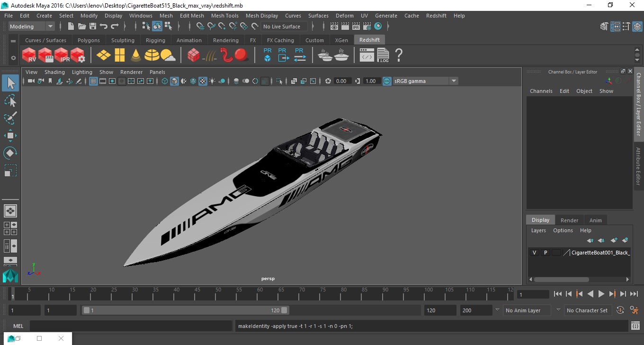Open sRGB gamma view transform dropdown

(x=425, y=81)
